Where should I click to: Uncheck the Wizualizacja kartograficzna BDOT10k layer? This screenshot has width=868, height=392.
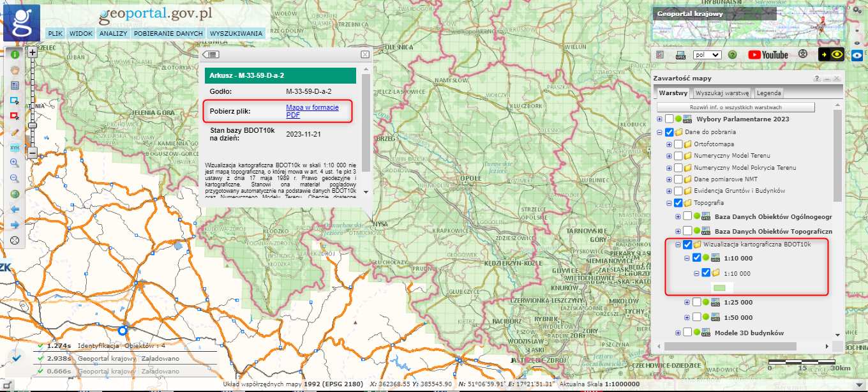point(687,244)
